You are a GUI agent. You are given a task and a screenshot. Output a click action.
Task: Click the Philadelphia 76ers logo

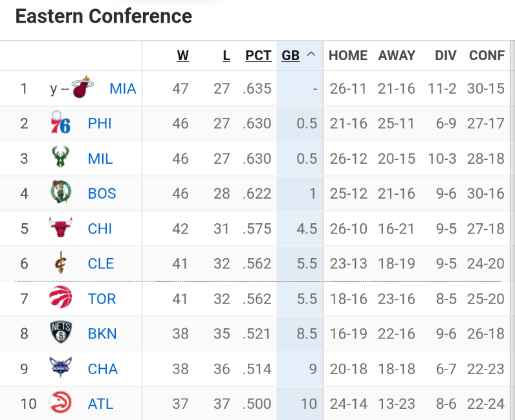click(x=60, y=123)
